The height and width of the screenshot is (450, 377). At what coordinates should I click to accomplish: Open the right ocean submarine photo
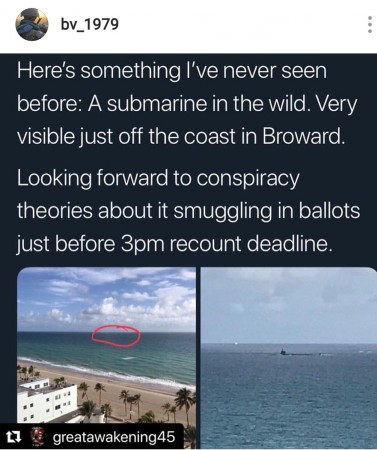click(x=289, y=358)
